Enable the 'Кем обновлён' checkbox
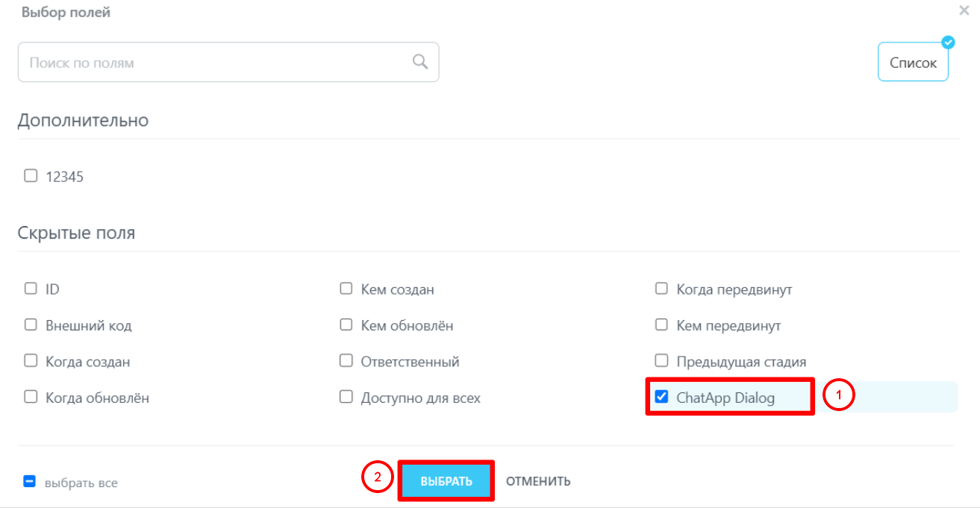The width and height of the screenshot is (980, 508). (x=346, y=324)
